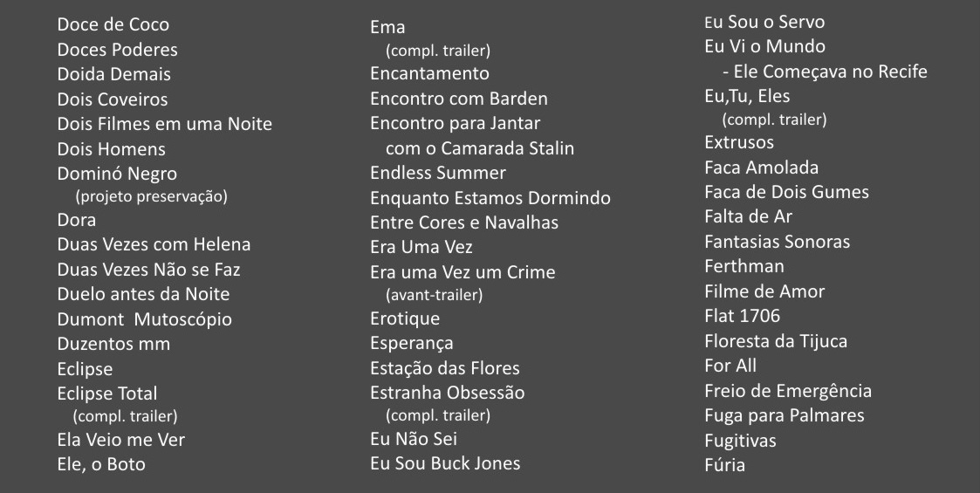Click com o Camarada Stalin line
Screen dimensions: 980x493
pos(480,148)
